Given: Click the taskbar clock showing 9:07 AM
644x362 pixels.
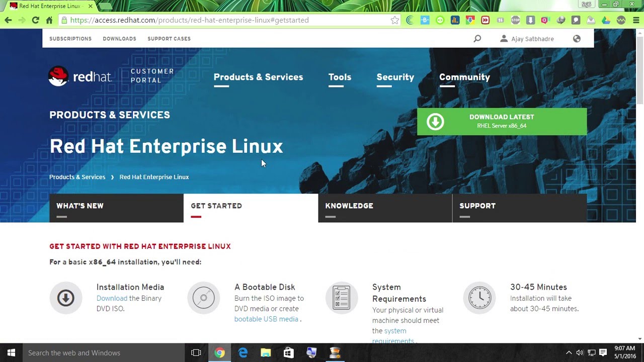Looking at the screenshot, I should coord(624,352).
